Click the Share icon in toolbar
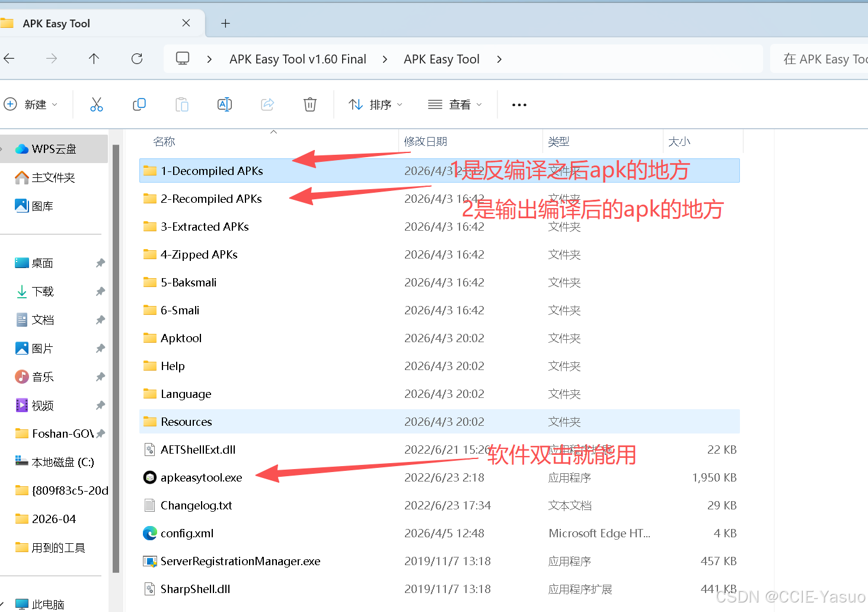The image size is (868, 612). point(267,104)
